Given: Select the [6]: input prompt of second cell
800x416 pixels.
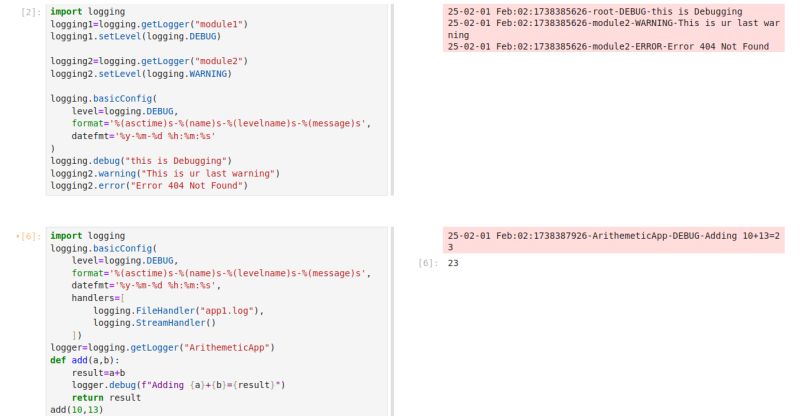Looking at the screenshot, I should [x=29, y=236].
